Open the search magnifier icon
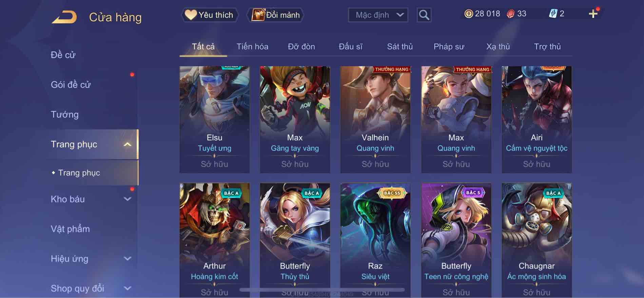 (424, 15)
